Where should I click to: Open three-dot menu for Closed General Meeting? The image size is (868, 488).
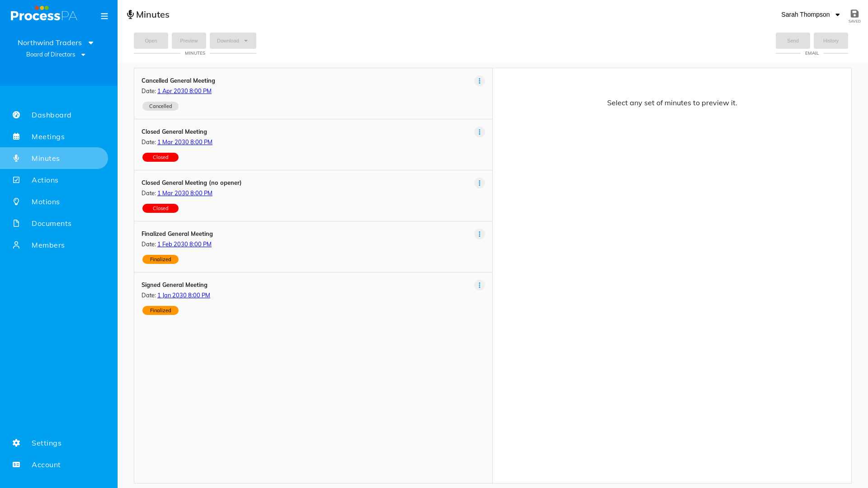tap(480, 132)
